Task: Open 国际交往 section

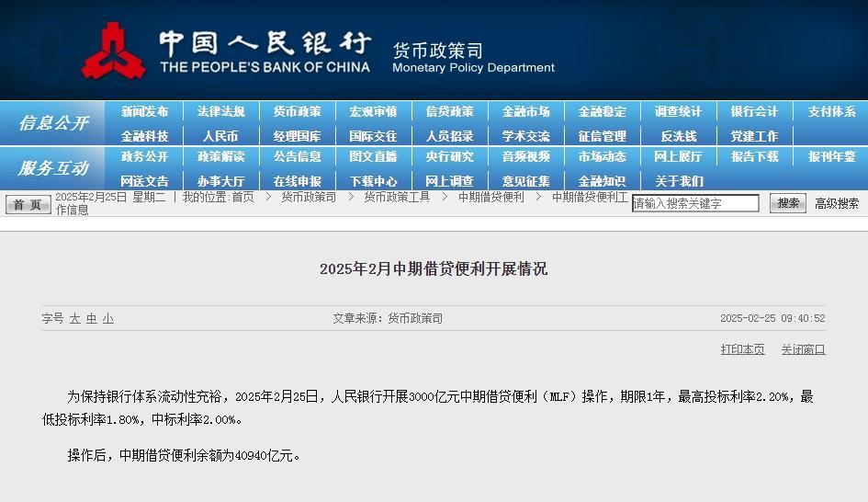Action: pos(373,136)
